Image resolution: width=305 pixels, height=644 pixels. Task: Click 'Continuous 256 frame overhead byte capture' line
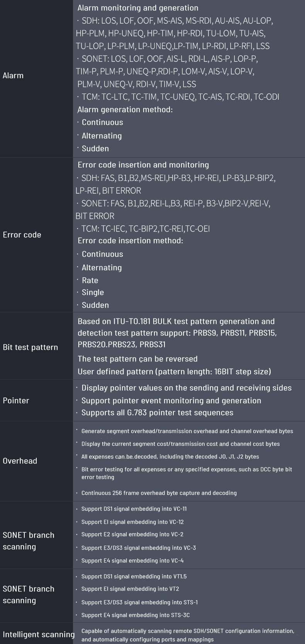[159, 493]
